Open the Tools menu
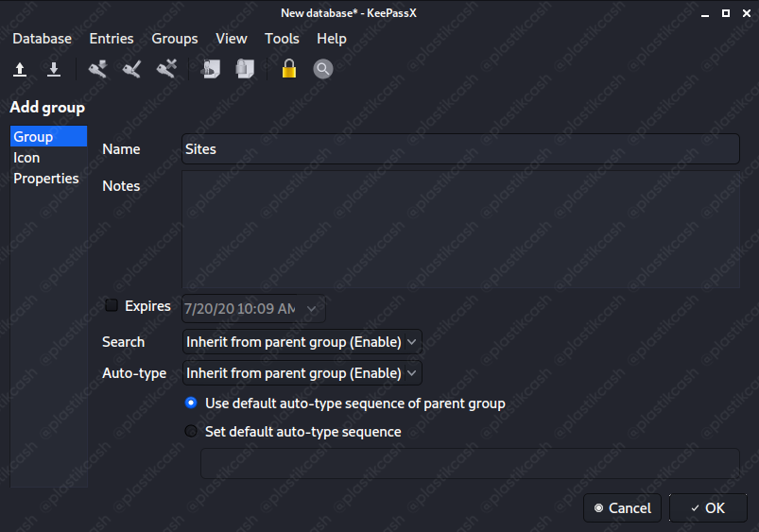759x532 pixels. click(x=282, y=39)
